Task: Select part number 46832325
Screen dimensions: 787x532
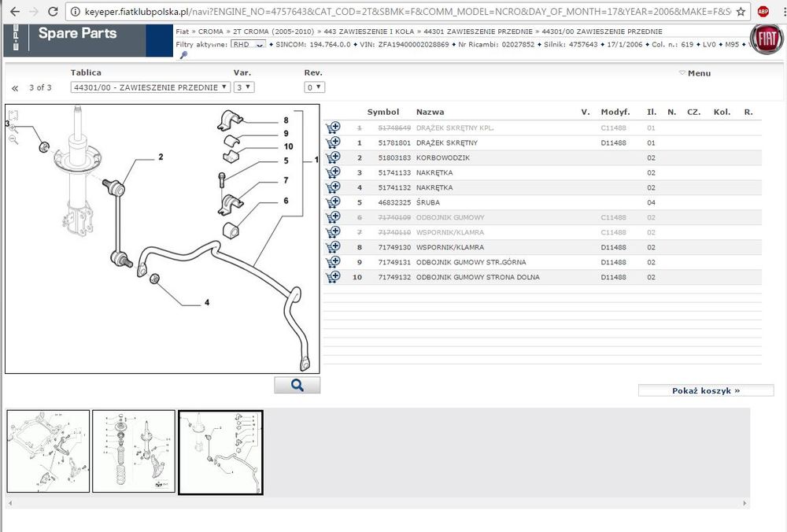Action: click(394, 203)
